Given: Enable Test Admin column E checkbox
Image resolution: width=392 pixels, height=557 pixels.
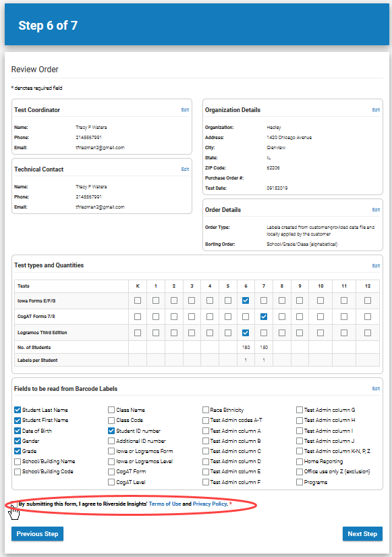Looking at the screenshot, I should pos(206,472).
